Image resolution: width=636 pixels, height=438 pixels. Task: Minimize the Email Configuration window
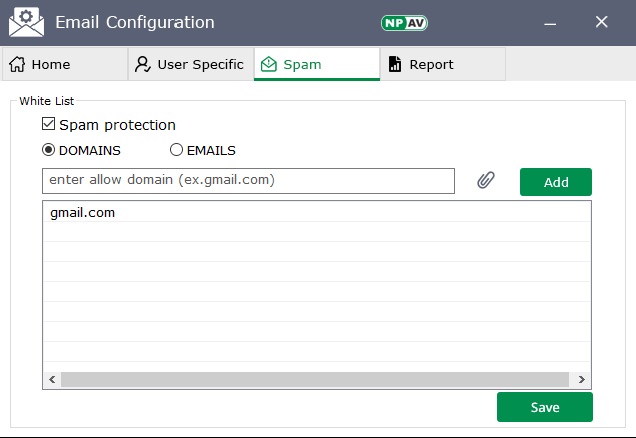(x=551, y=22)
